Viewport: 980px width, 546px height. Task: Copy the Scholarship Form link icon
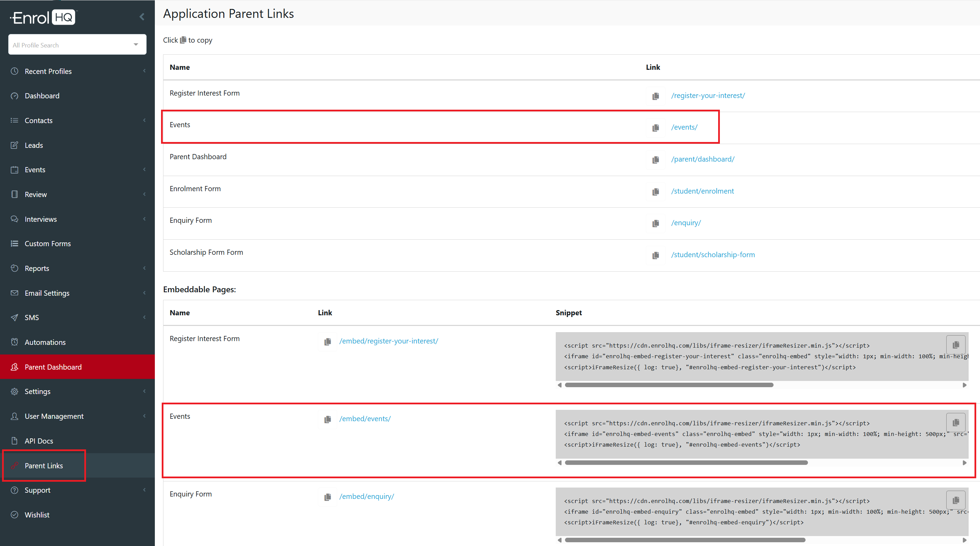click(x=656, y=255)
